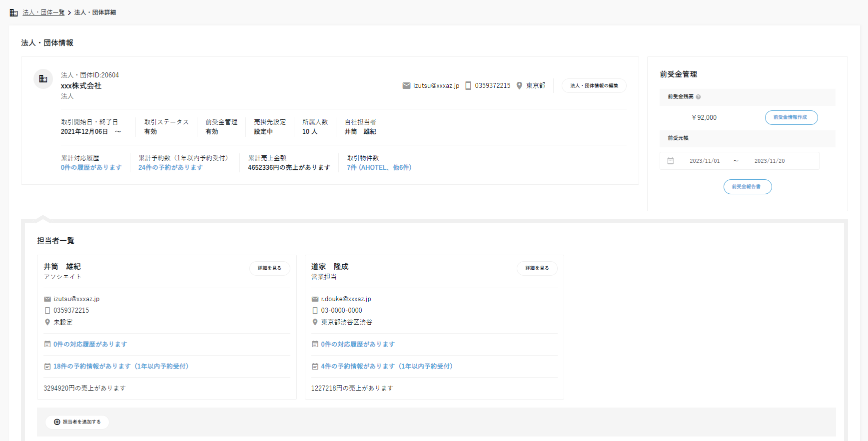View details for 道家 隆成
The width and height of the screenshot is (868, 441).
(537, 268)
